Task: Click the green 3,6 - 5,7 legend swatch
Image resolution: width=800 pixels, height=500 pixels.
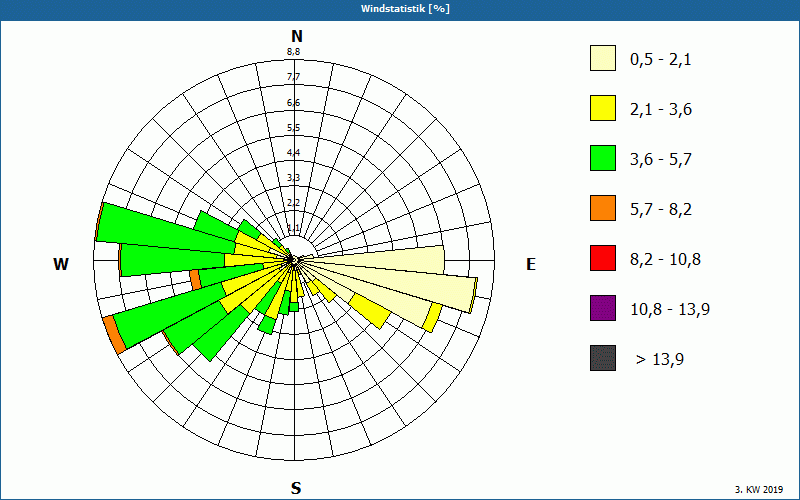Action: click(603, 158)
